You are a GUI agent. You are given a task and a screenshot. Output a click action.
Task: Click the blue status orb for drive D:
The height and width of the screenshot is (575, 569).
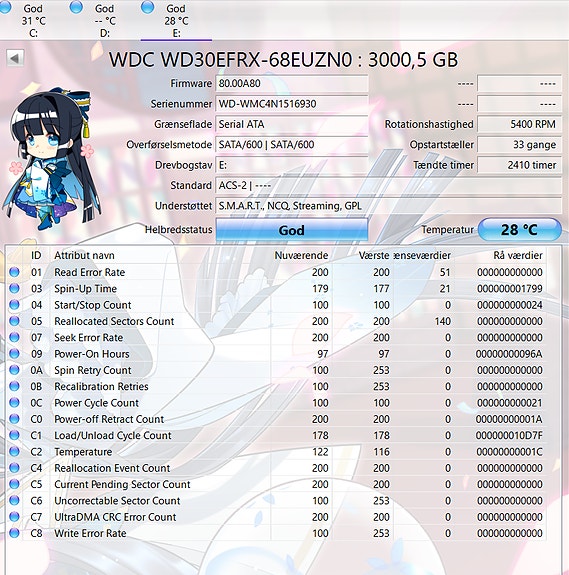[x=76, y=7]
